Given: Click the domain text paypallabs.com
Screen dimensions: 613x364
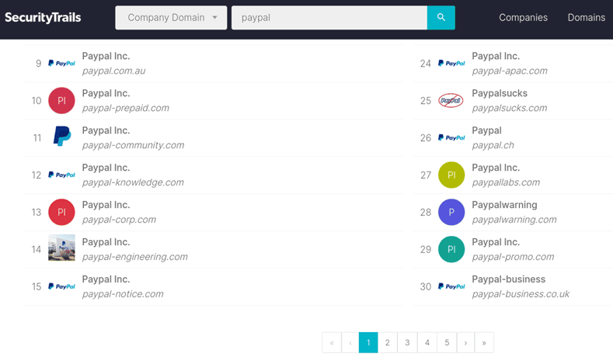Looking at the screenshot, I should [x=506, y=182].
